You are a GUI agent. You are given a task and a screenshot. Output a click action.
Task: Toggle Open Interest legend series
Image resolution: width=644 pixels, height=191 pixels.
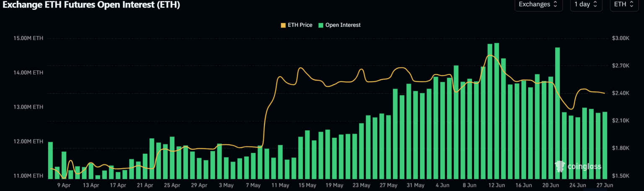tap(339, 25)
